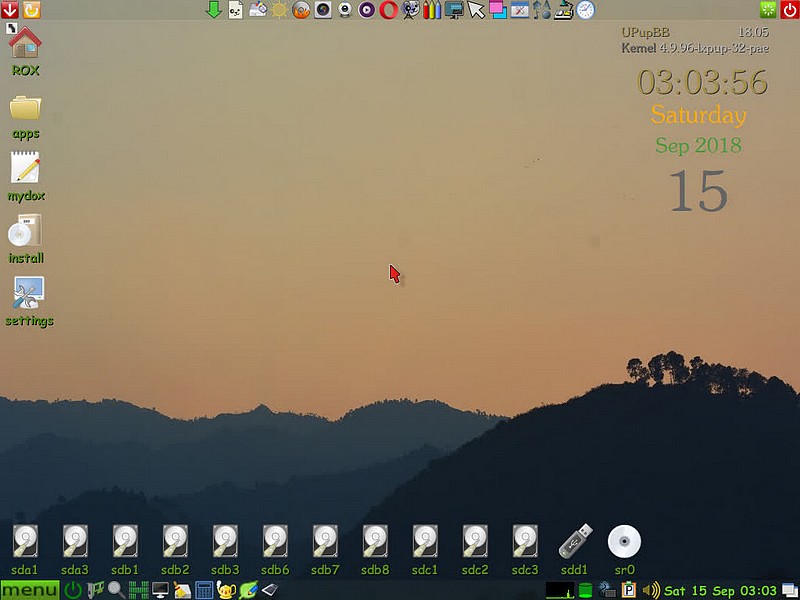The width and height of the screenshot is (800, 600).
Task: Open the sda3 drive icon
Action: tap(74, 542)
